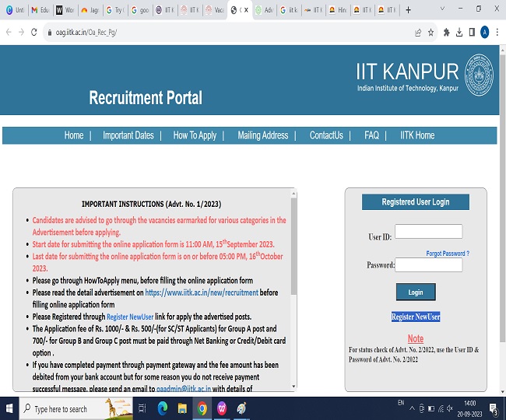Switch to the 'Jagr' tab
This screenshot has height=420, width=506.
pyautogui.click(x=90, y=10)
